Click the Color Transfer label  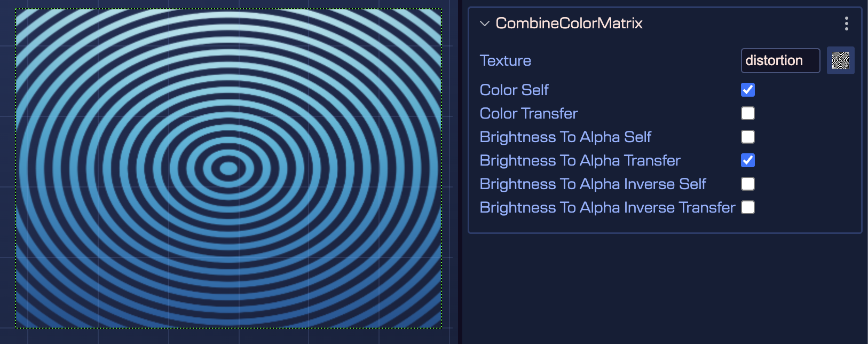528,113
